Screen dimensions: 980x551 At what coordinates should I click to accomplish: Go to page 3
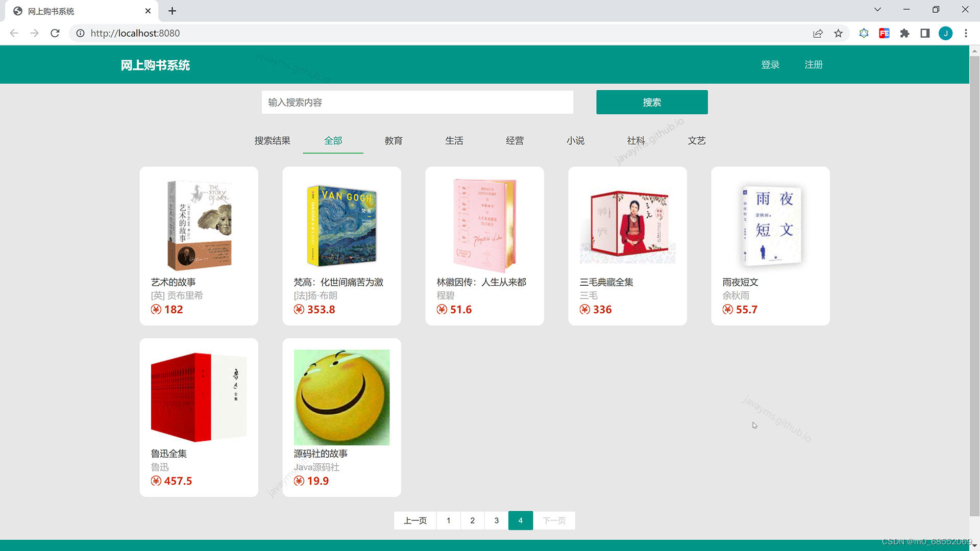(497, 520)
